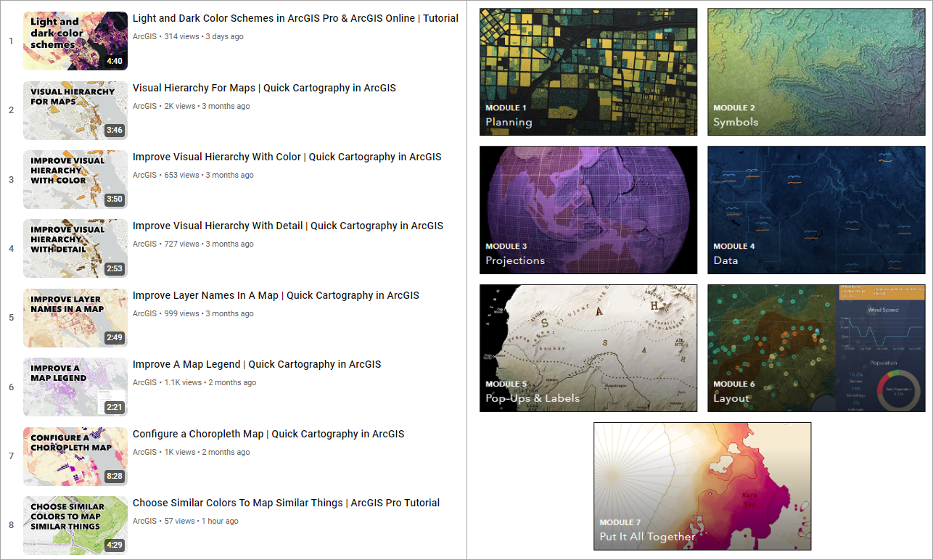The image size is (933, 560).
Task: Open the "Light and Dark Color Schemes" video
Action: (x=294, y=17)
